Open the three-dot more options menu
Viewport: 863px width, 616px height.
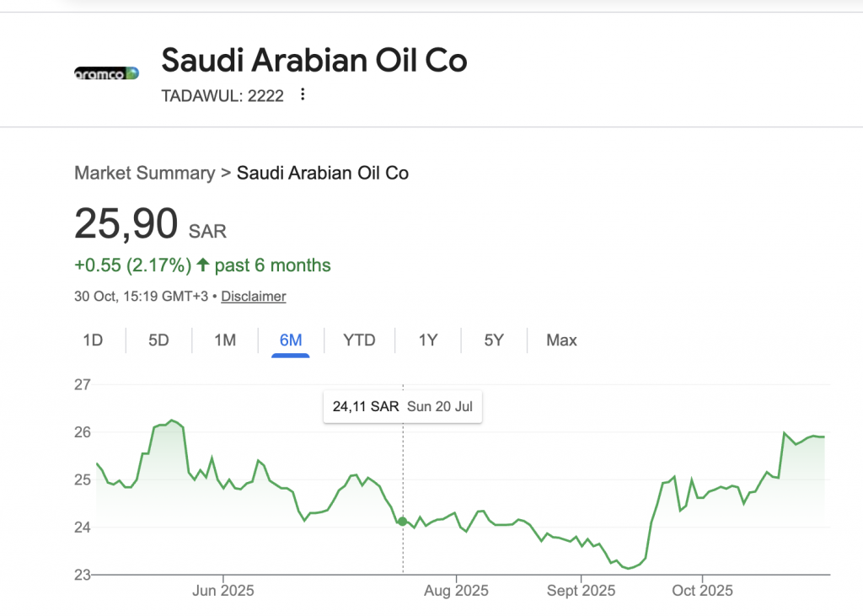coord(303,94)
